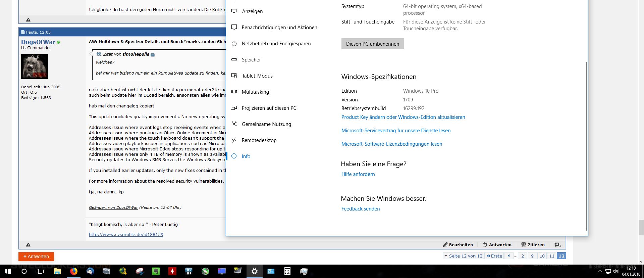Click the Tablet-Modus sidebar icon
The image size is (644, 278).
click(x=234, y=76)
